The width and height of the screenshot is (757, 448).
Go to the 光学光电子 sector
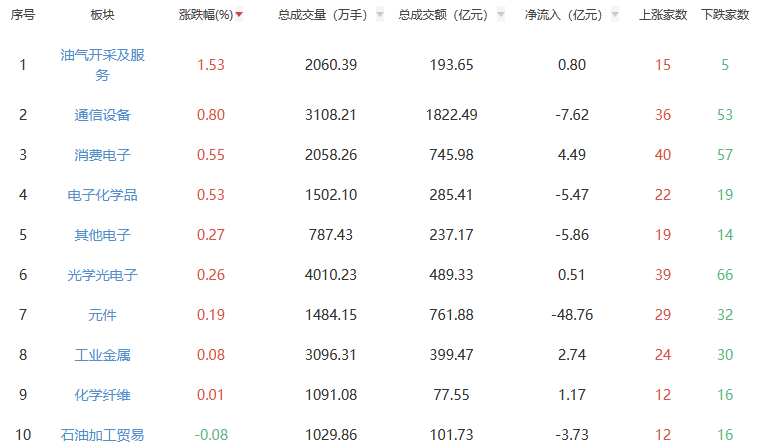[102, 275]
